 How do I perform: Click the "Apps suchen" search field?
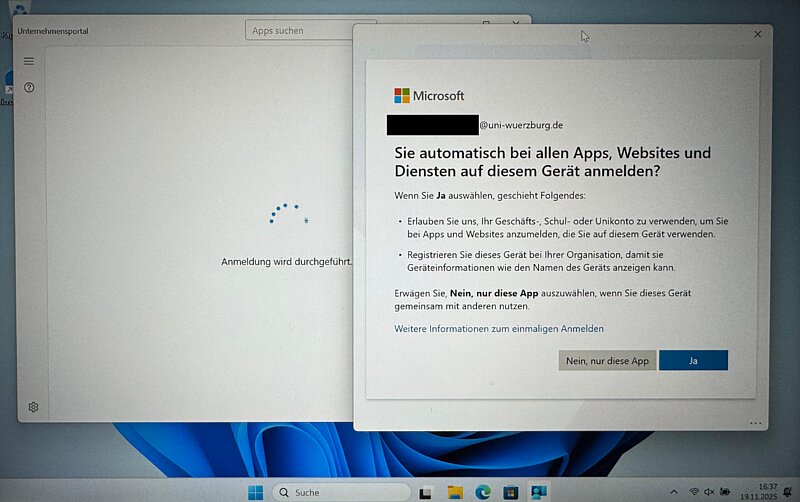(x=311, y=31)
